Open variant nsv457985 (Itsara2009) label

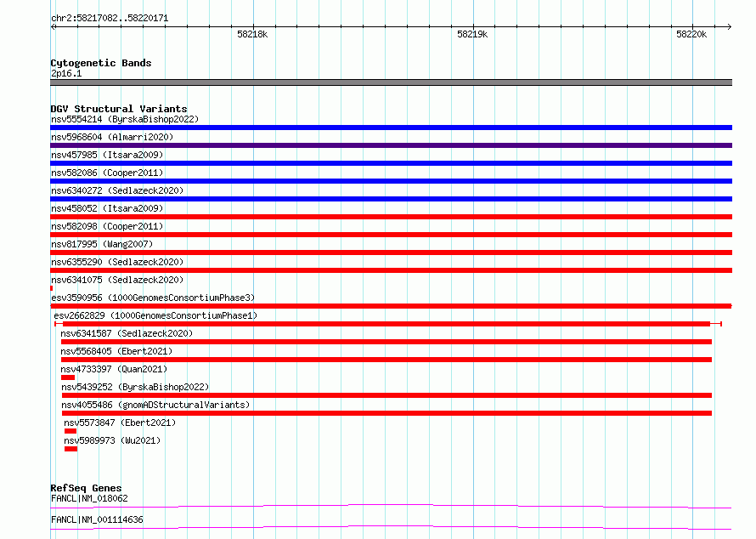click(107, 155)
